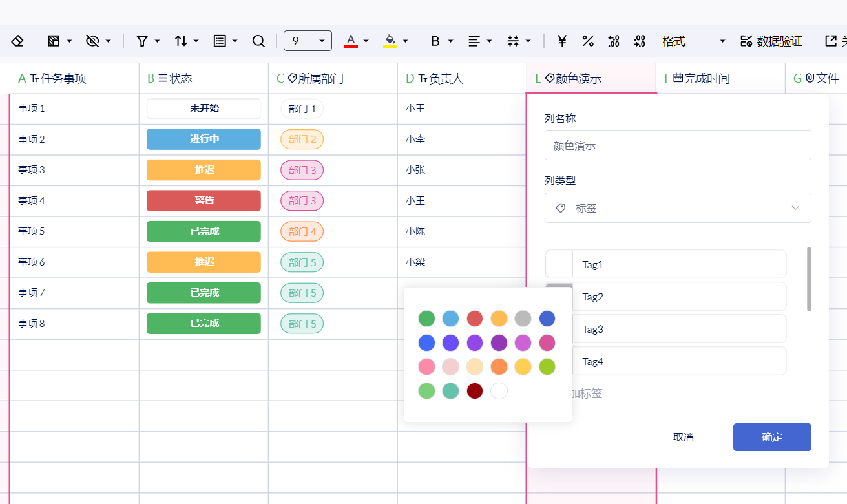Image resolution: width=847 pixels, height=504 pixels.
Task: Open the font size 9 combo box
Action: click(x=308, y=41)
